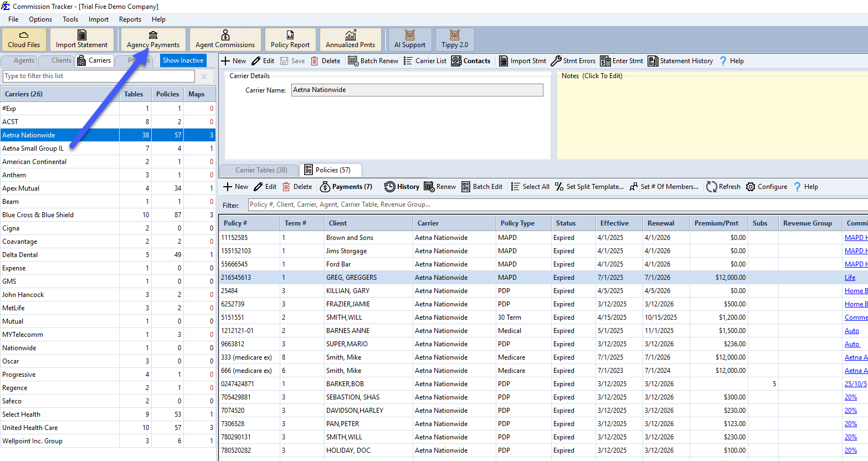
Task: Open the Life commission link
Action: [850, 278]
